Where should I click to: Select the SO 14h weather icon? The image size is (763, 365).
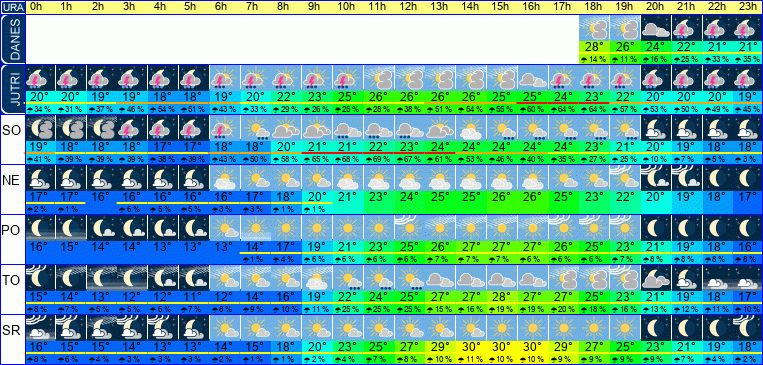coord(471,128)
